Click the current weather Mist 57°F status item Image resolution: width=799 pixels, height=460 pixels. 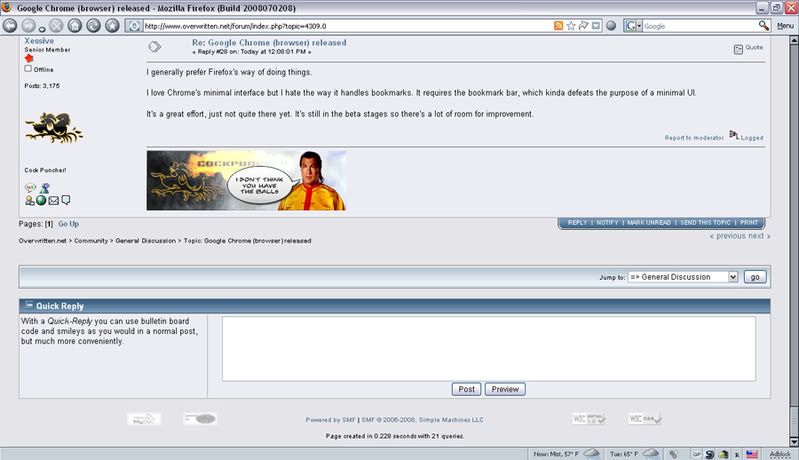pyautogui.click(x=567, y=453)
